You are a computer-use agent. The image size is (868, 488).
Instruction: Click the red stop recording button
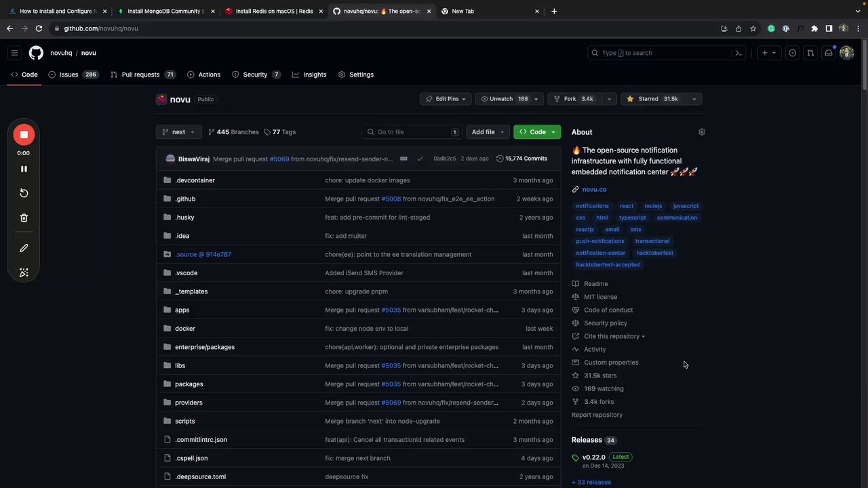pos(24,135)
